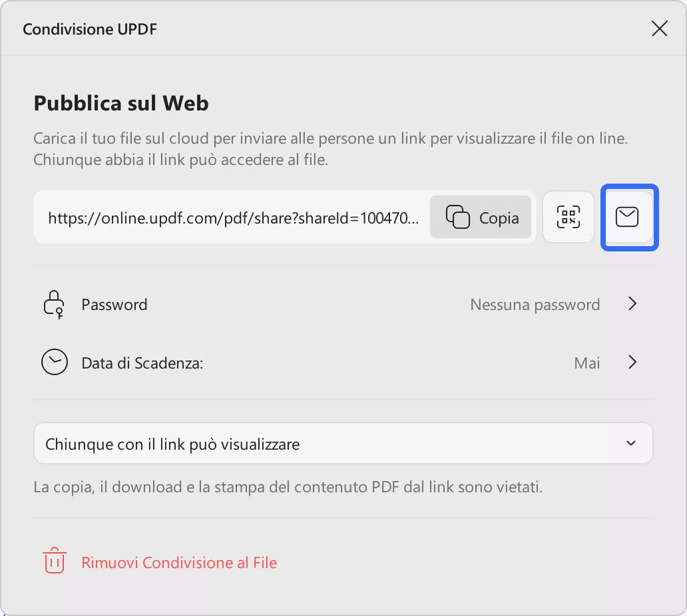The width and height of the screenshot is (687, 616).
Task: Click the red trash icon for removing sharing
Action: click(54, 561)
